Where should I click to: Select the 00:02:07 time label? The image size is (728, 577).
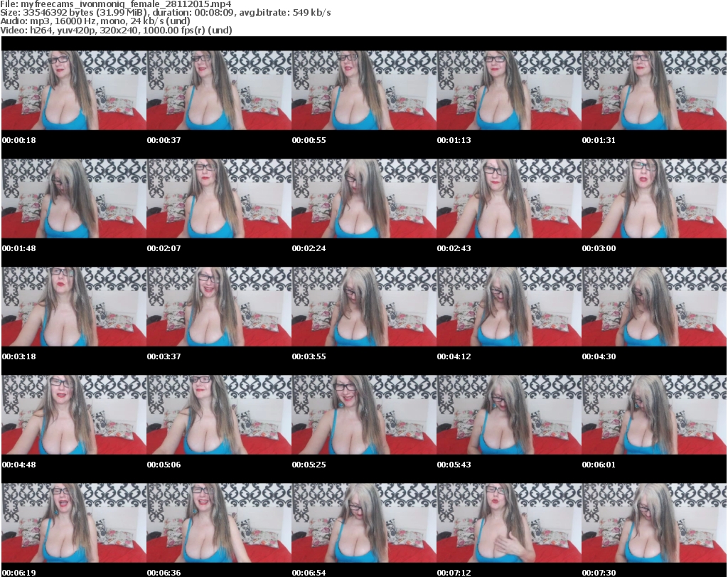(x=164, y=248)
